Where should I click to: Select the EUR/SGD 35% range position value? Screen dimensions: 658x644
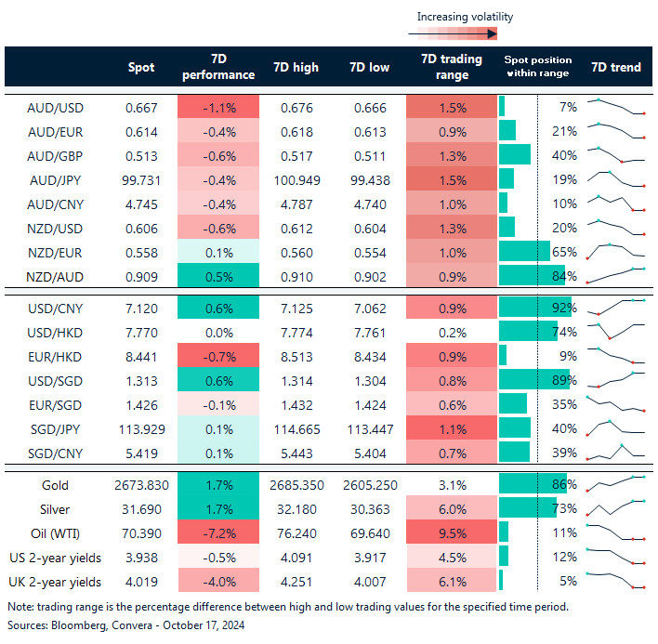click(x=565, y=404)
